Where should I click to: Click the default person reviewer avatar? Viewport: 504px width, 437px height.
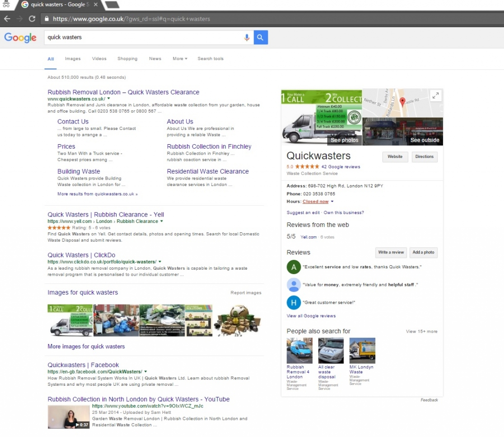[293, 285]
